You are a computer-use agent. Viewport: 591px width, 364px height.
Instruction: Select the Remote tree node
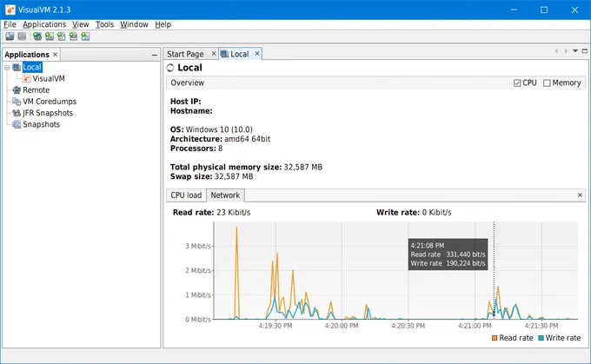coord(37,90)
